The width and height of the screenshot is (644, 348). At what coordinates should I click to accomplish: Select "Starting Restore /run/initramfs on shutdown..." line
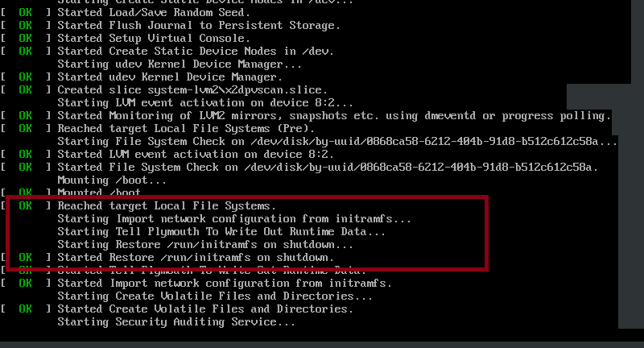[205, 244]
